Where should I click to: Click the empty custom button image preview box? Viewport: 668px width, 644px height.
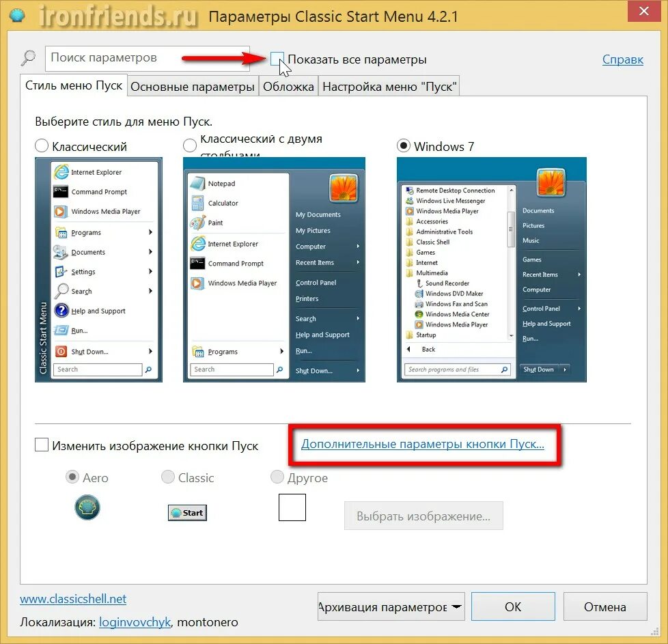[292, 507]
